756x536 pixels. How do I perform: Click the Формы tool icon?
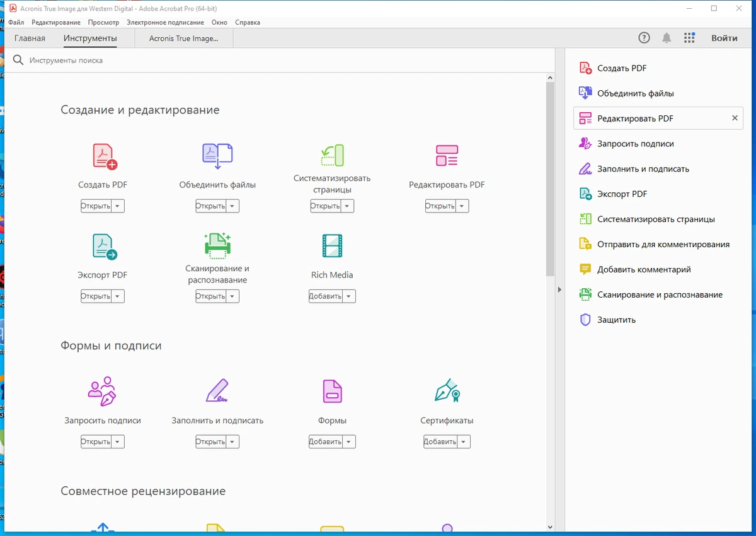coord(332,391)
